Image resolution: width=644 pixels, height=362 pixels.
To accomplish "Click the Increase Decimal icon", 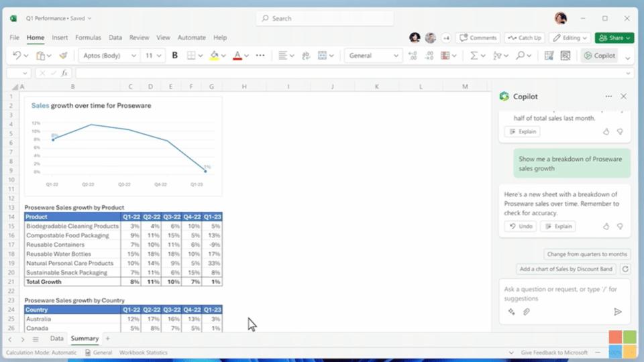I will coord(413,56).
